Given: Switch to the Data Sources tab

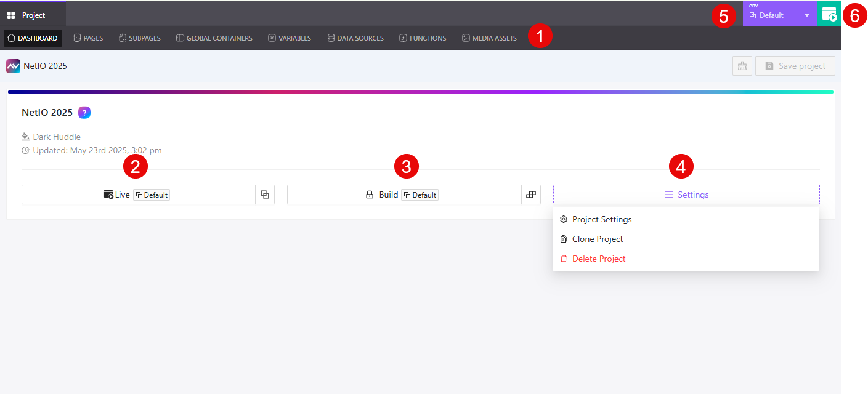Looking at the screenshot, I should (x=355, y=38).
